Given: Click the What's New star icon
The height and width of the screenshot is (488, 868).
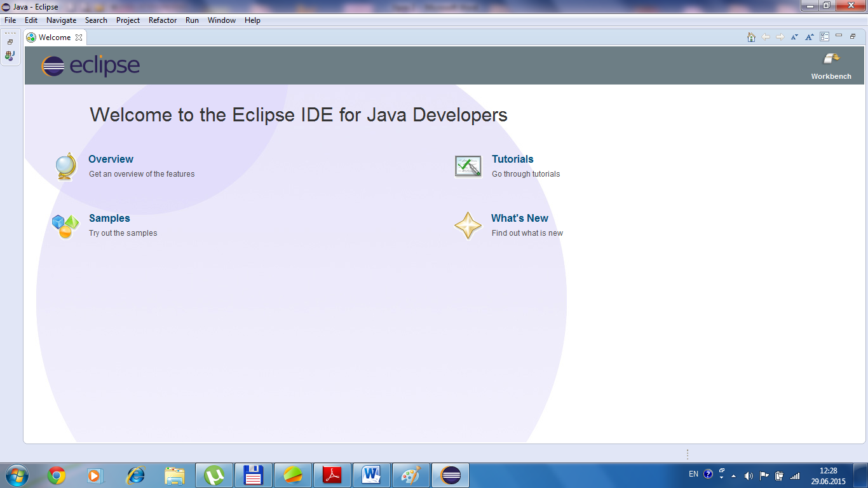Looking at the screenshot, I should pyautogui.click(x=468, y=226).
